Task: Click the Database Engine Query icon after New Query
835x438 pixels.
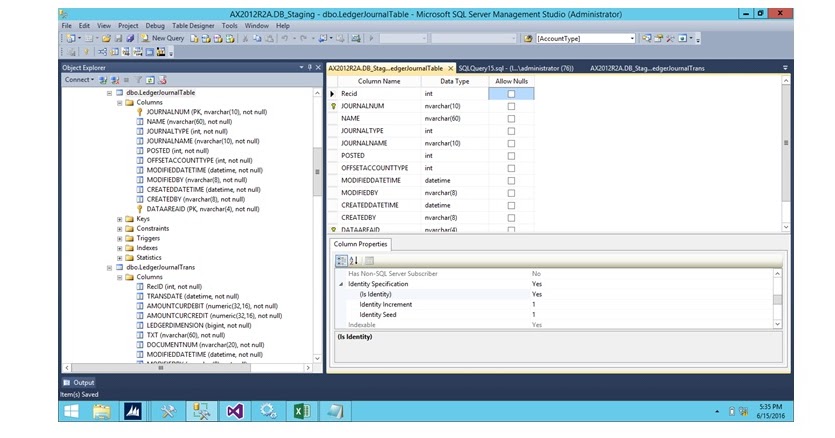Action: tap(194, 38)
